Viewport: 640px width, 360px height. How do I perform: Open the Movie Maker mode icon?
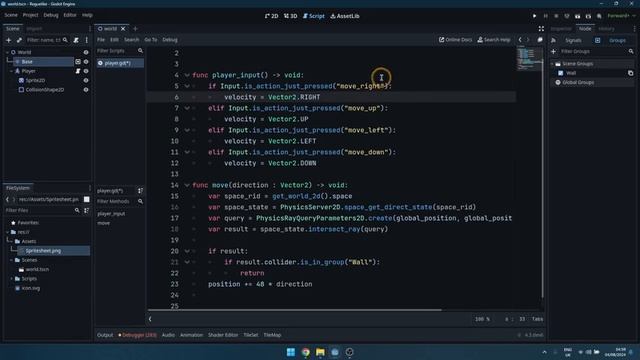pyautogui.click(x=599, y=16)
